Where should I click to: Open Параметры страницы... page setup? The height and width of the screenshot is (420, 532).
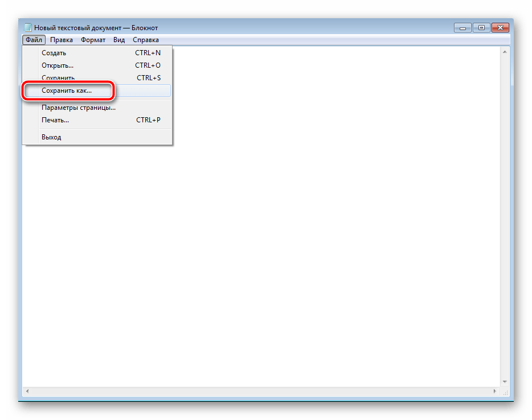coord(79,108)
